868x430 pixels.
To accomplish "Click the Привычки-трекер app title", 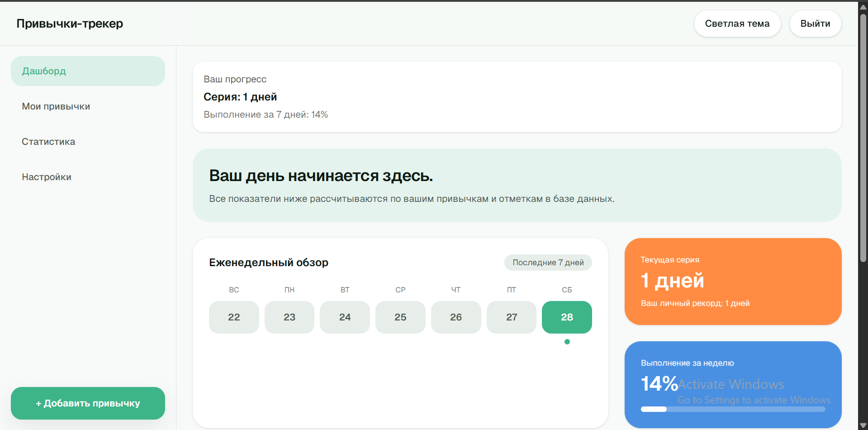I will coord(70,24).
